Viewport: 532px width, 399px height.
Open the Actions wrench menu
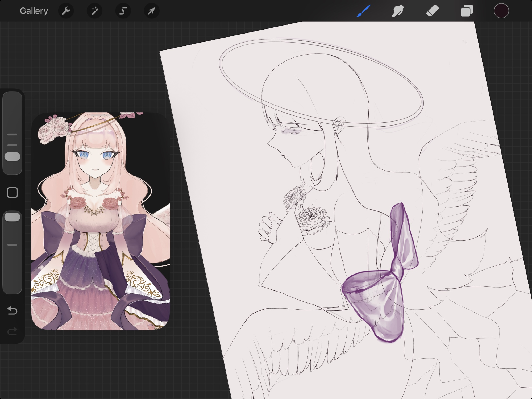tap(66, 11)
